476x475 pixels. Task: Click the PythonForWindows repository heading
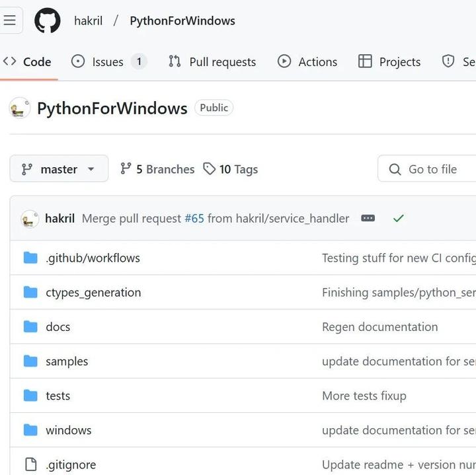(112, 108)
